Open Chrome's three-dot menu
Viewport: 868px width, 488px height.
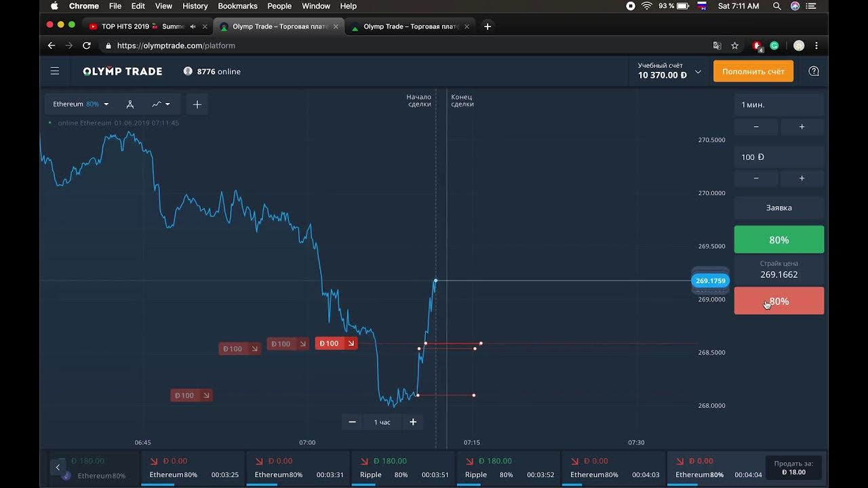pos(816,45)
